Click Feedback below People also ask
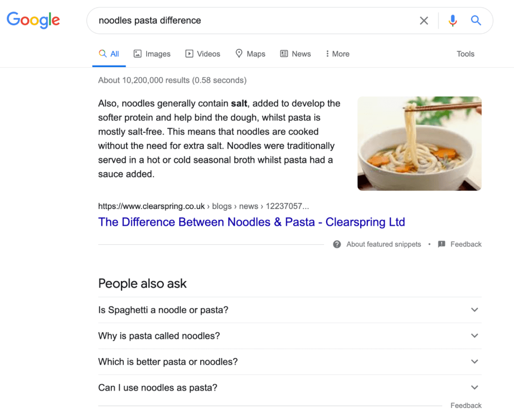The height and width of the screenshot is (420, 514). (466, 406)
